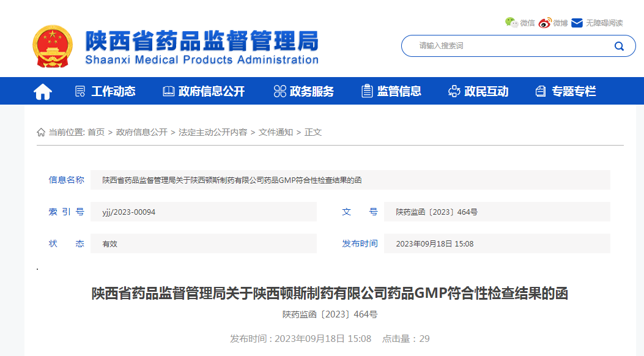Click the envelope icon for accessible reading
This screenshot has height=356, width=644.
tap(577, 23)
